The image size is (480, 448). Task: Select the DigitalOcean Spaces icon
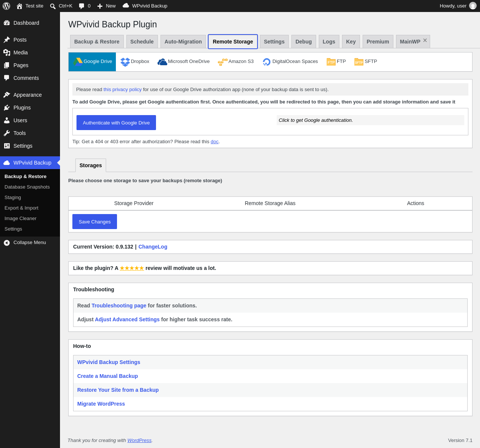point(267,62)
